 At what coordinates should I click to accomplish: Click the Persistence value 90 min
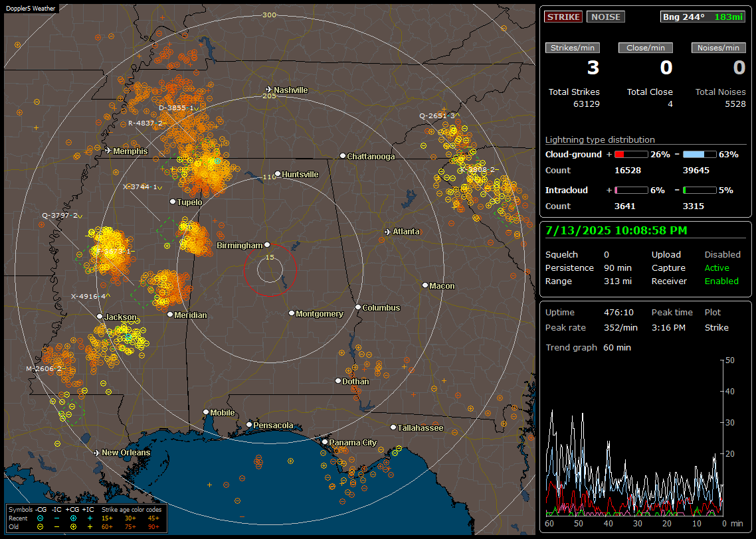pos(618,268)
